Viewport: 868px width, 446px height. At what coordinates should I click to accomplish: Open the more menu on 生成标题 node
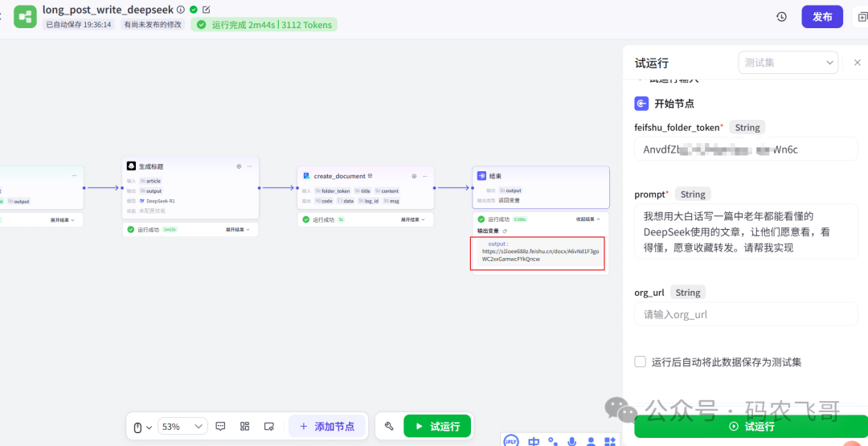[x=250, y=166]
